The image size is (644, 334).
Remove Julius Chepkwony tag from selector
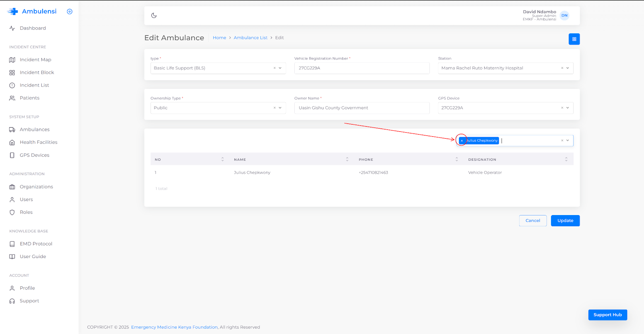click(x=462, y=141)
